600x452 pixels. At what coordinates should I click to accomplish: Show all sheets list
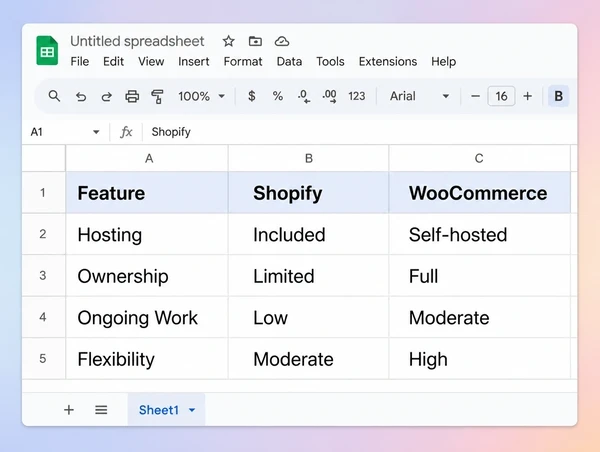(x=101, y=410)
